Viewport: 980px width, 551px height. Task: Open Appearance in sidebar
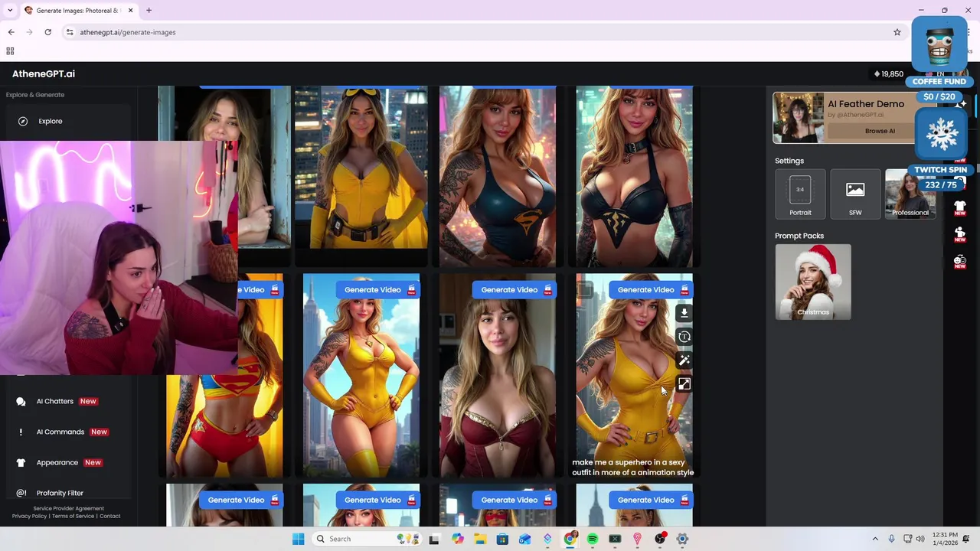pos(57,462)
